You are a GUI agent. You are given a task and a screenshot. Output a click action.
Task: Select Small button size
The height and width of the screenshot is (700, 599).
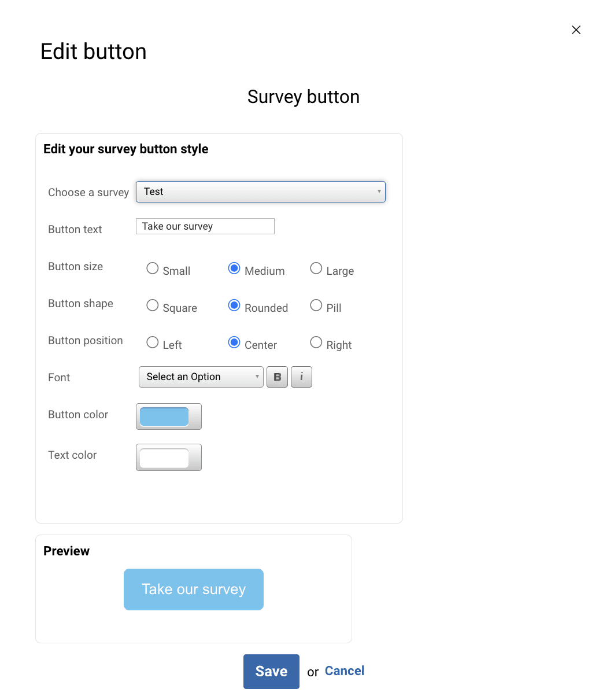tap(153, 268)
